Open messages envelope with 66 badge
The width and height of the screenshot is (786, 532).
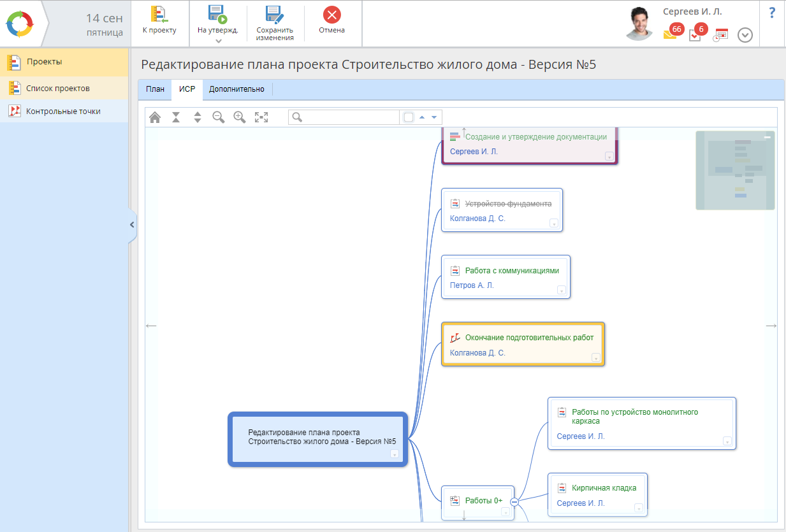pos(670,34)
